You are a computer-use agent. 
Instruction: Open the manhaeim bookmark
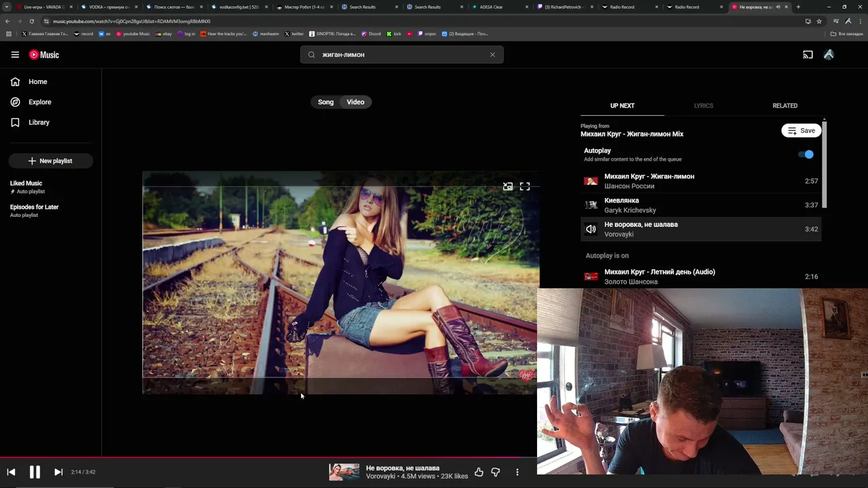pyautogui.click(x=266, y=34)
